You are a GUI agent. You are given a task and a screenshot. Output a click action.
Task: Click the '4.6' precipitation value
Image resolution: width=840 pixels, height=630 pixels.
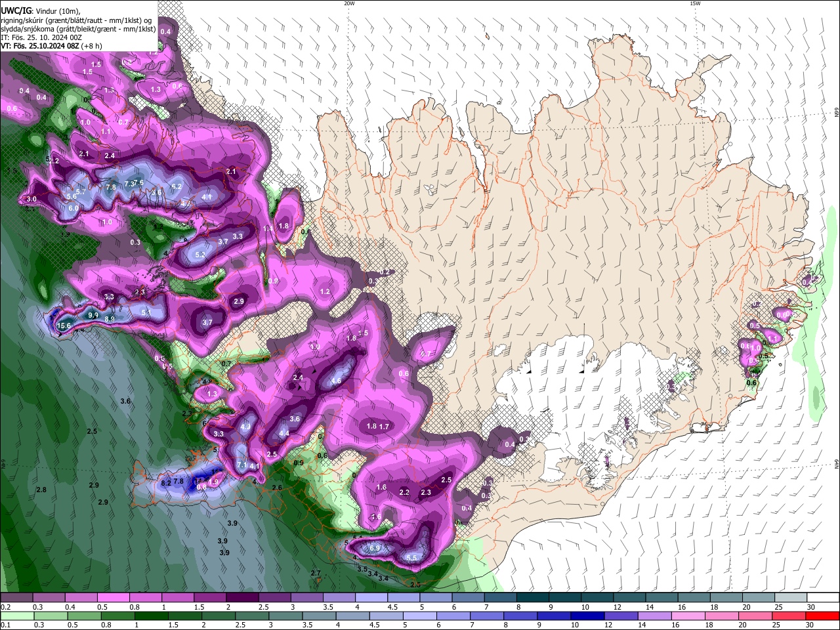pos(336,381)
